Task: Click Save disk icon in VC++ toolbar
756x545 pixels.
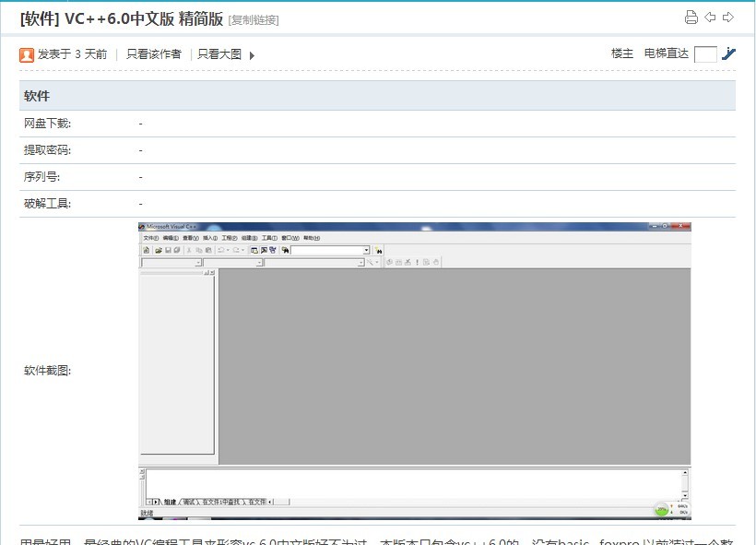Action: click(169, 250)
